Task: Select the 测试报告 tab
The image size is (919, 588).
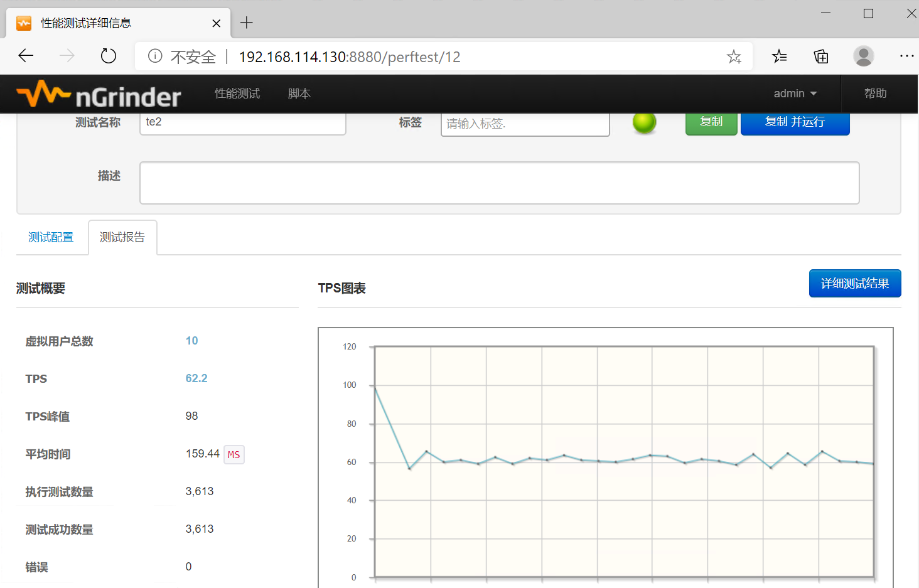Action: pyautogui.click(x=122, y=237)
